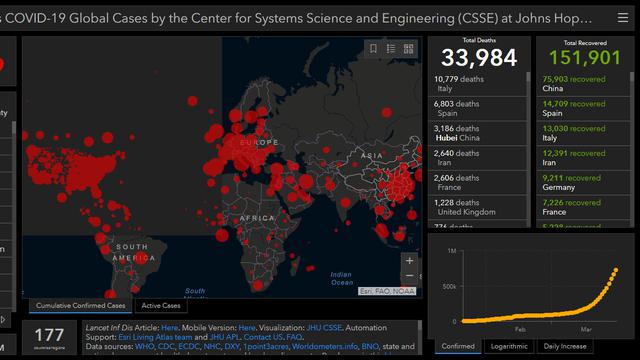The image size is (640, 360).
Task: Select 9,211 recovered Germany row
Action: coord(583,182)
